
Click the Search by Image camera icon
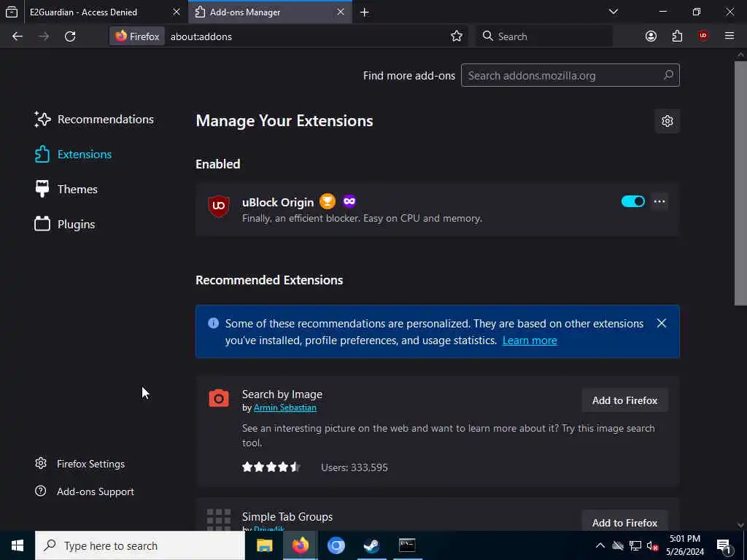click(219, 399)
